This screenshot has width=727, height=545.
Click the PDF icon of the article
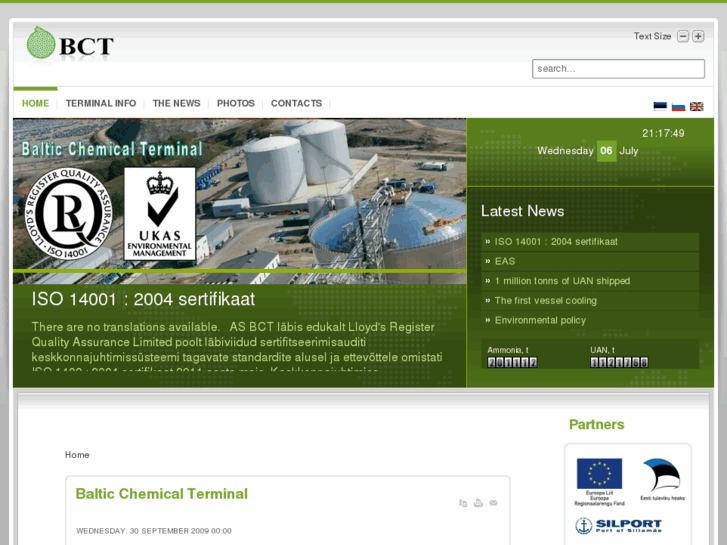[463, 503]
